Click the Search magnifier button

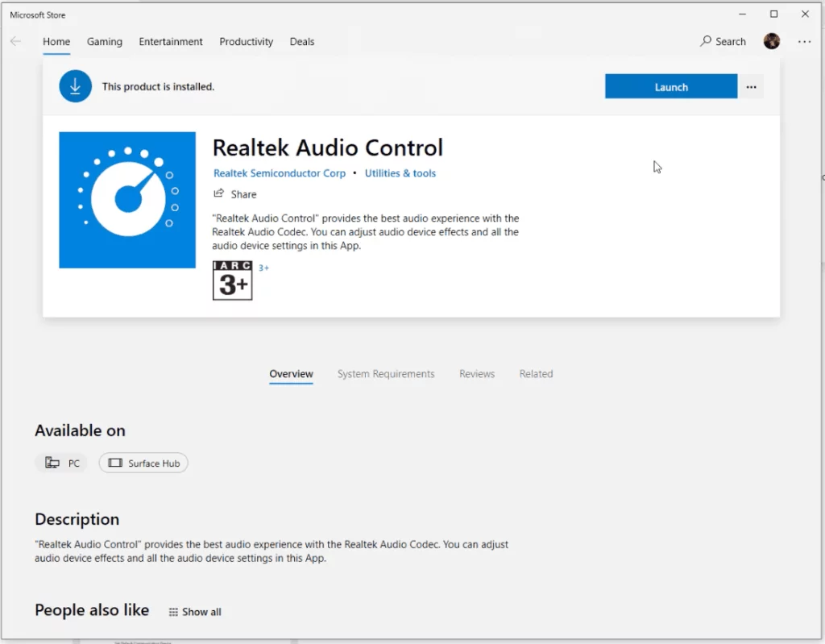[x=723, y=42]
